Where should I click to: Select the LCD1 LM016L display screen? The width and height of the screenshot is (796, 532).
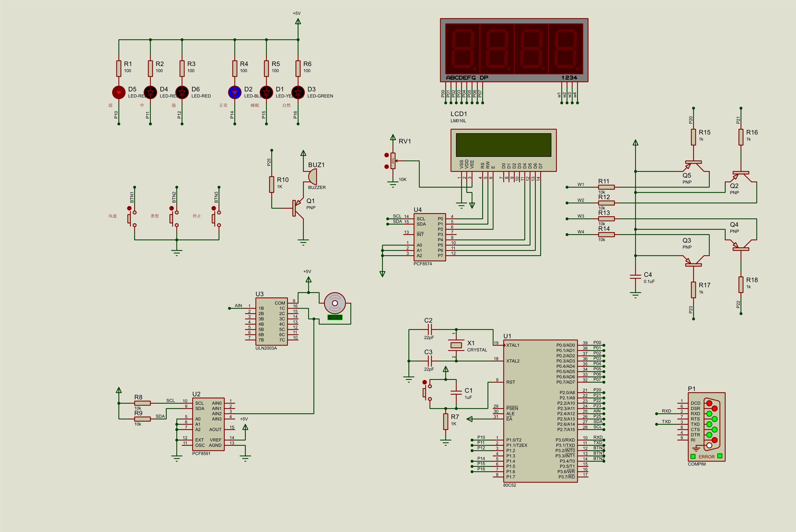coord(503,145)
